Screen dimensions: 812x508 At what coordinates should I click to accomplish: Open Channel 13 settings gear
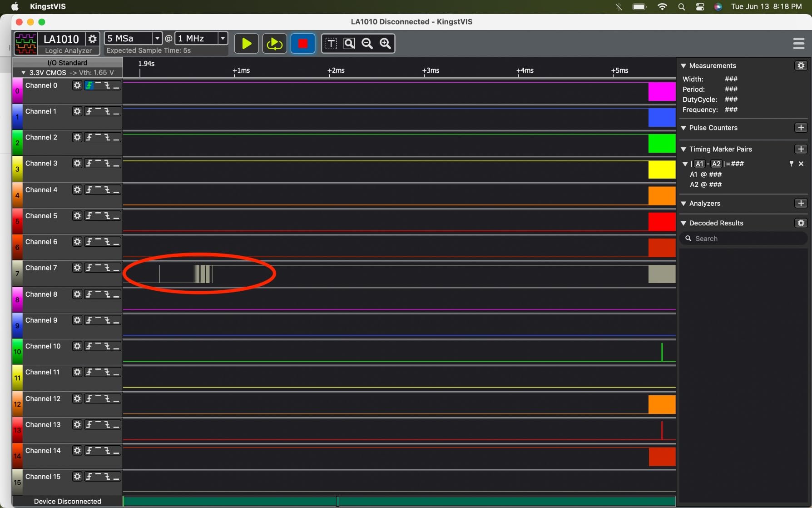click(77, 425)
